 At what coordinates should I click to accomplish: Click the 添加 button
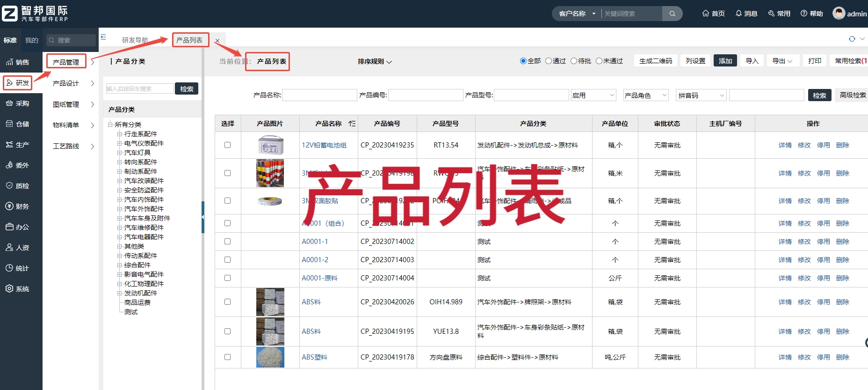(x=725, y=61)
